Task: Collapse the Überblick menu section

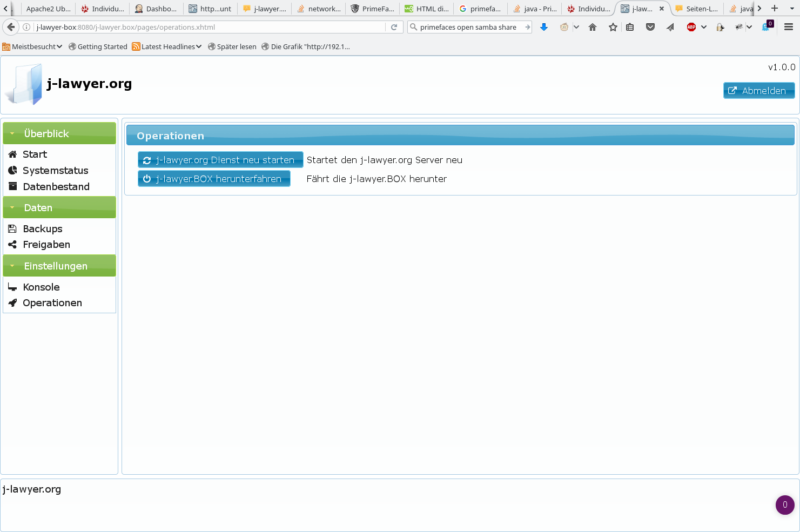Action: pyautogui.click(x=59, y=133)
